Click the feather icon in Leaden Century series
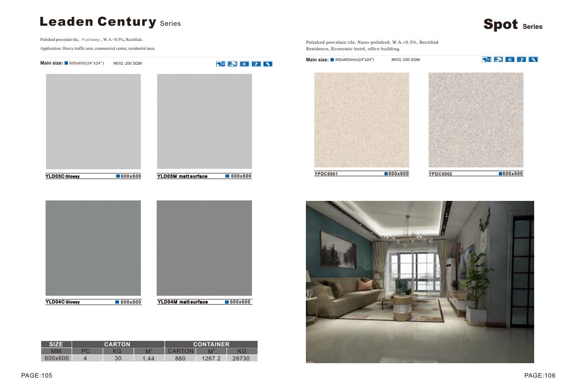Image resolution: width=576 pixels, height=392 pixels. coord(256,64)
